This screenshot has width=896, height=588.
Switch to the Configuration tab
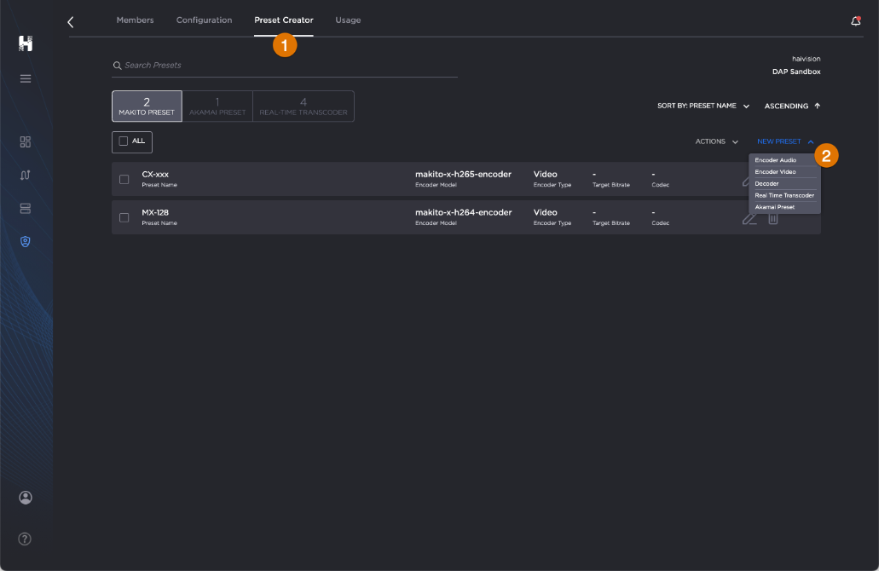click(x=204, y=20)
